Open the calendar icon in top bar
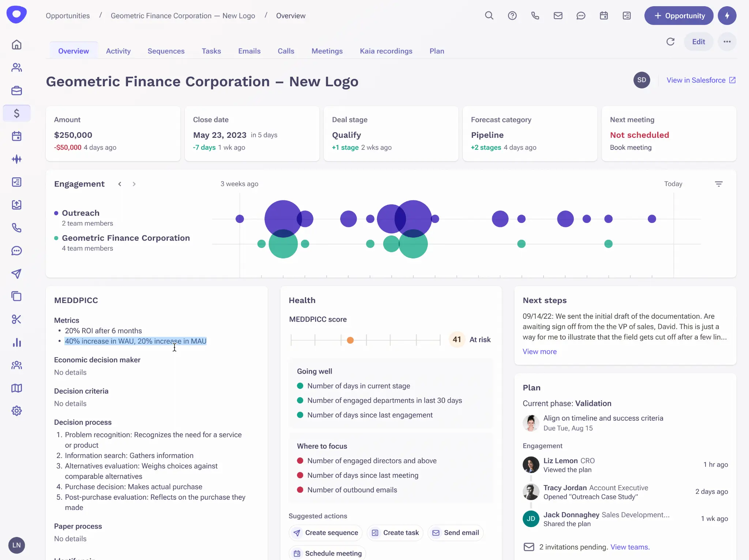The image size is (749, 560). pos(603,15)
